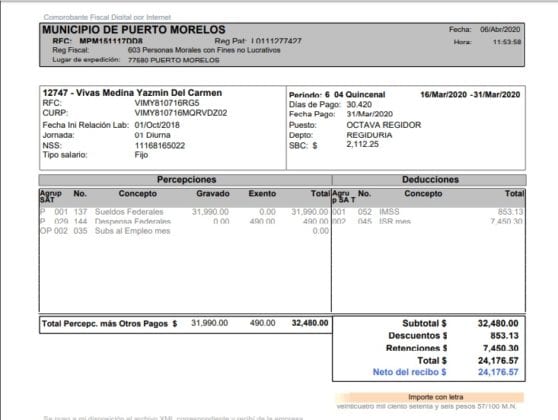Select period range '16/Mar/2020 -31/Mar/2020'
Image resolution: width=558 pixels, height=420 pixels.
[x=470, y=95]
